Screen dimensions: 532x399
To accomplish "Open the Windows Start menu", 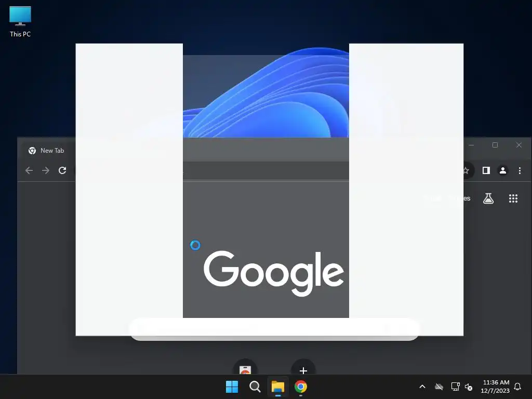I will click(232, 387).
